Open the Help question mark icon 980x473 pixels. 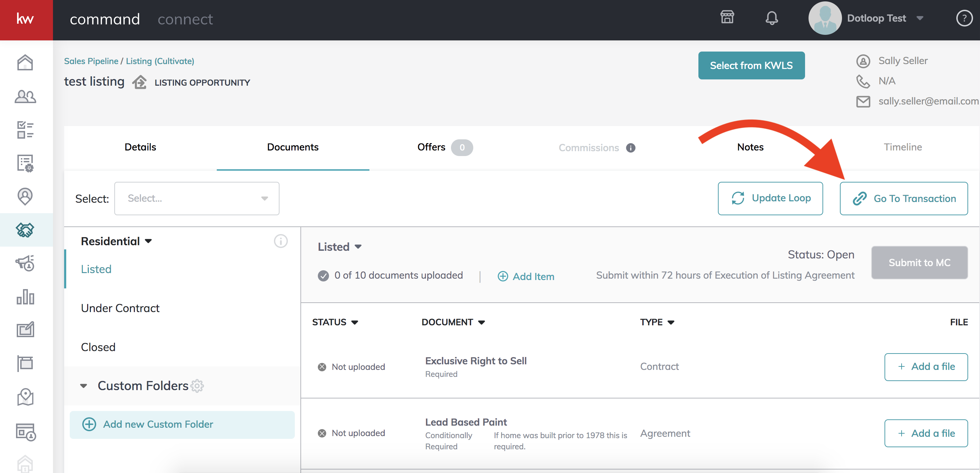click(x=964, y=18)
